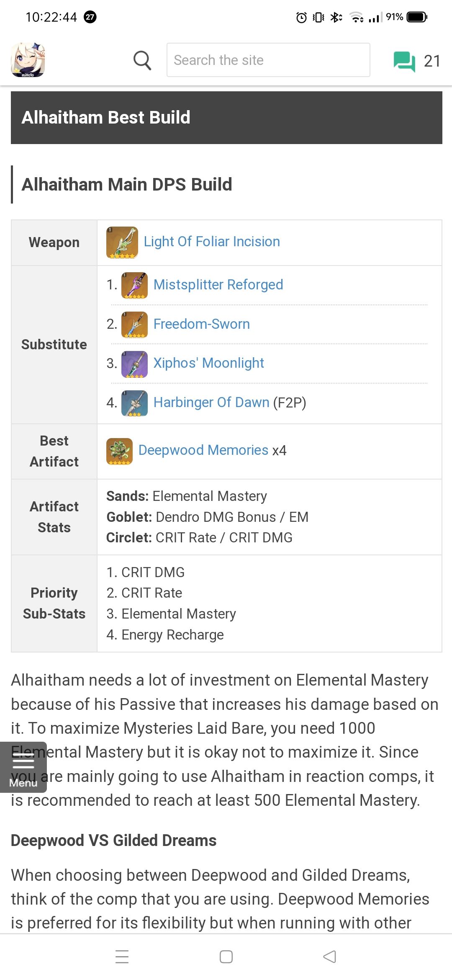Tap the magnifying glass search icon

[142, 61]
